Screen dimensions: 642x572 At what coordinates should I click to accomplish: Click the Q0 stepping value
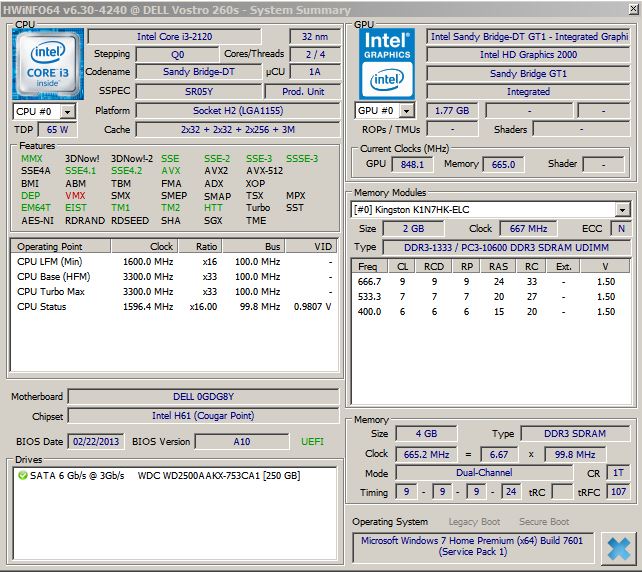coord(177,54)
